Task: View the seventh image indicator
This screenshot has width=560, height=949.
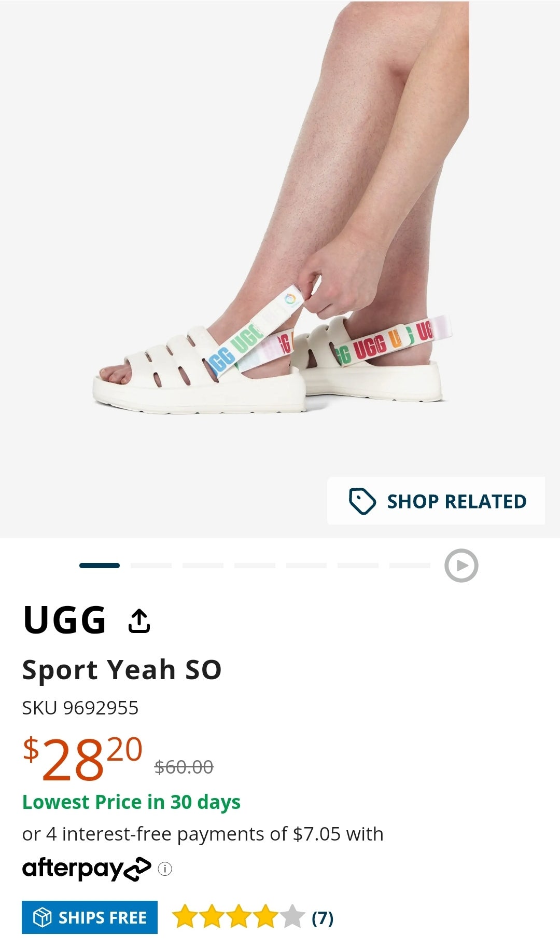Action: pos(410,566)
